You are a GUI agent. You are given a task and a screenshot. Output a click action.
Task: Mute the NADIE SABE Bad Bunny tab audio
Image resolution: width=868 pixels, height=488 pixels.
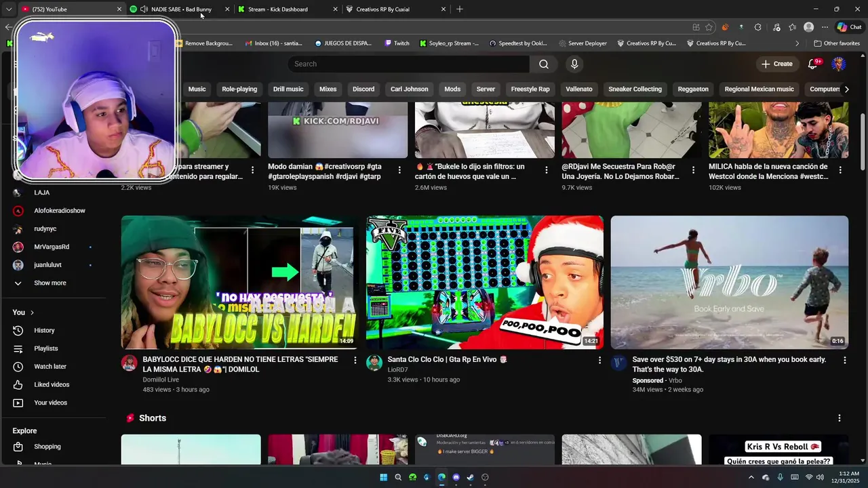pos(144,9)
